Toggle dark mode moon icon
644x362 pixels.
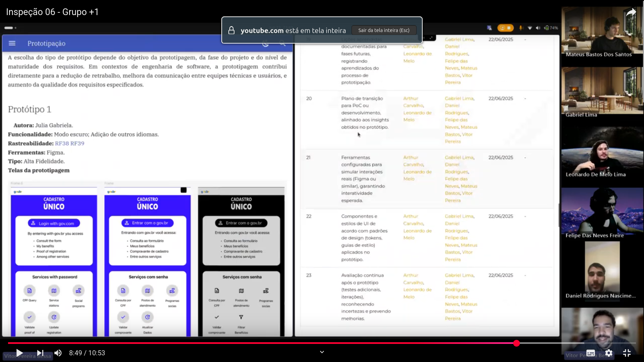tap(265, 43)
